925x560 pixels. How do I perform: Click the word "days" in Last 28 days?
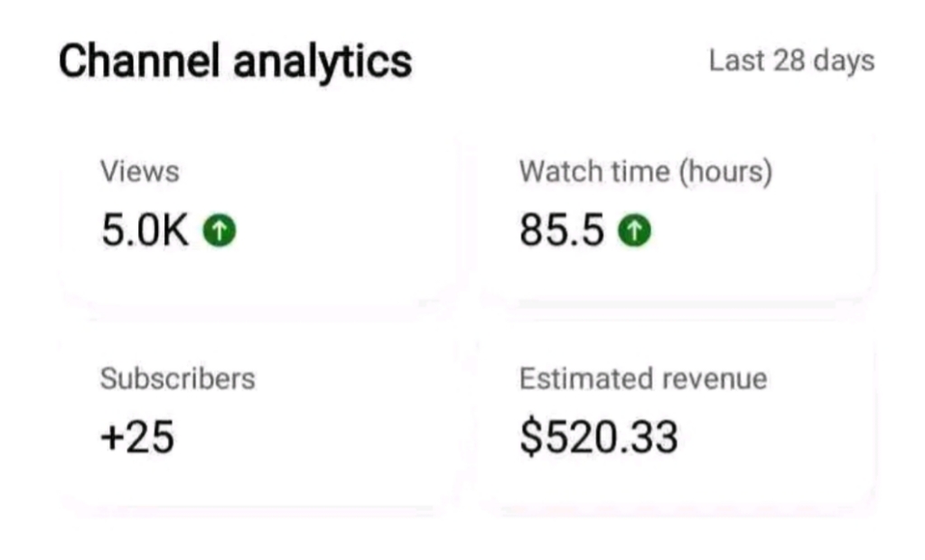click(843, 61)
